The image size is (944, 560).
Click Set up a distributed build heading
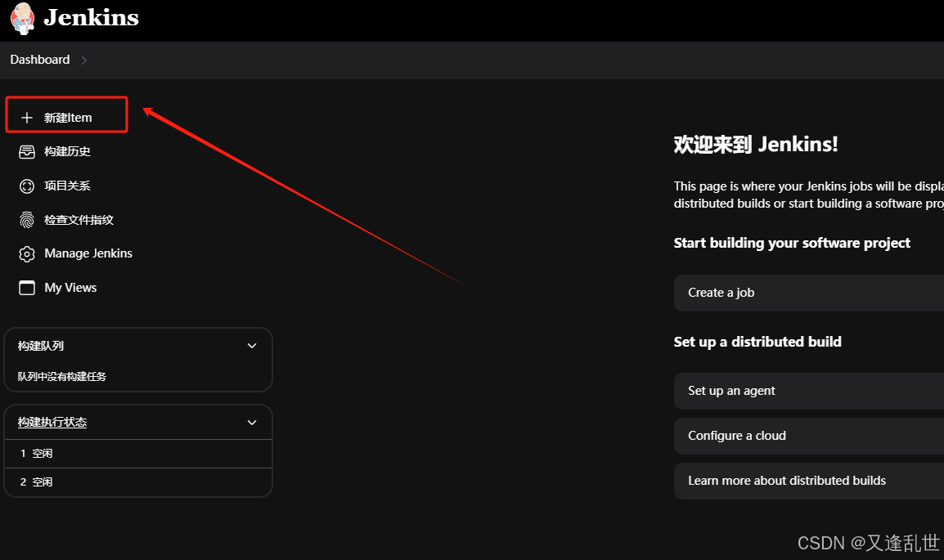tap(757, 342)
